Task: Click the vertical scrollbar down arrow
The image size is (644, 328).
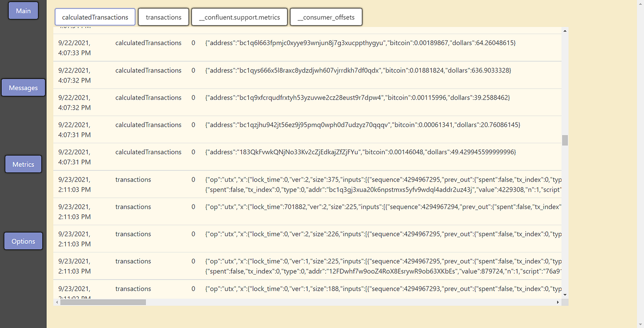Action: pos(564,295)
